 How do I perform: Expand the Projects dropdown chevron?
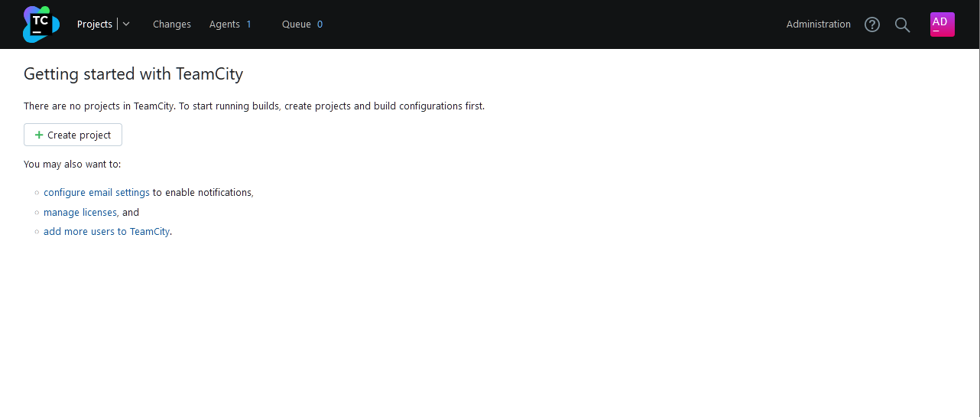(x=126, y=24)
